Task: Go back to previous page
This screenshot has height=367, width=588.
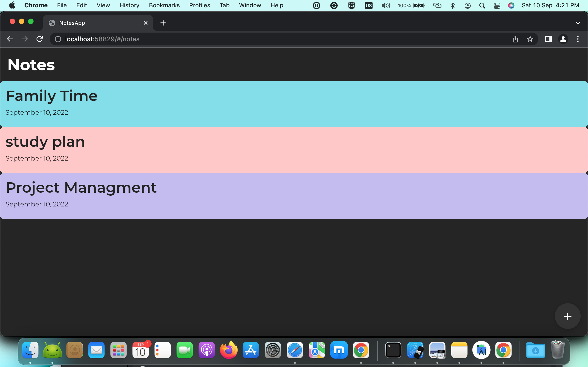Action: point(10,39)
